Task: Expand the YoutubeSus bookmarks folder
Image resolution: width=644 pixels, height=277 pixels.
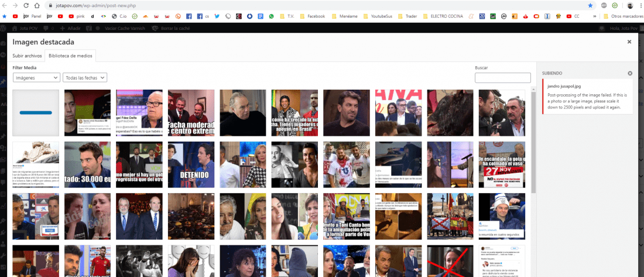Action: pyautogui.click(x=378, y=16)
